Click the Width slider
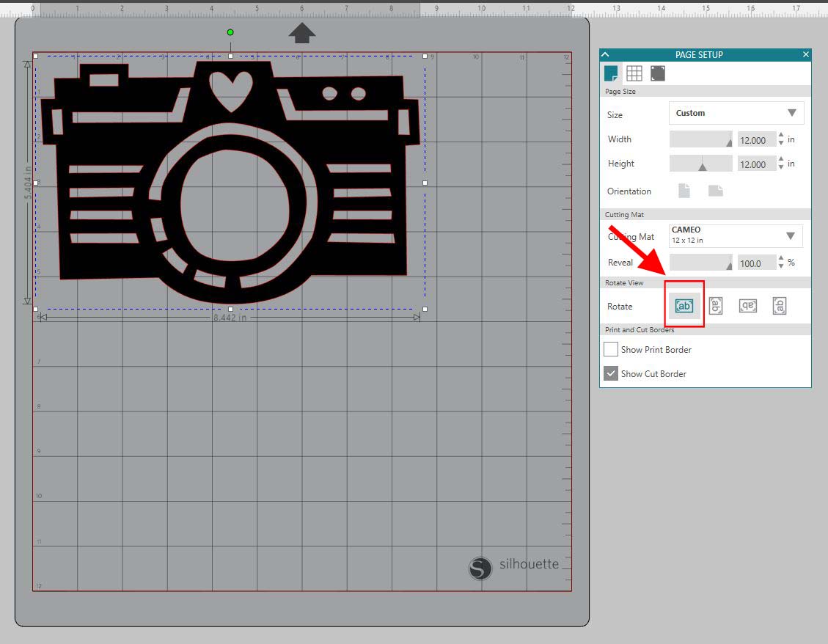This screenshot has width=828, height=644. 700,139
